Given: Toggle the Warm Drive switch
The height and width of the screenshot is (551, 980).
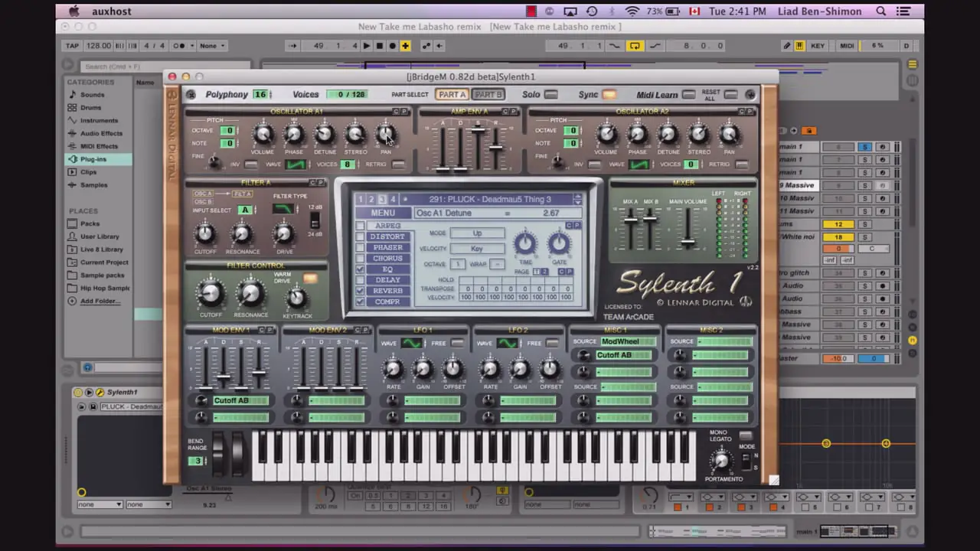Looking at the screenshot, I should click(x=310, y=279).
